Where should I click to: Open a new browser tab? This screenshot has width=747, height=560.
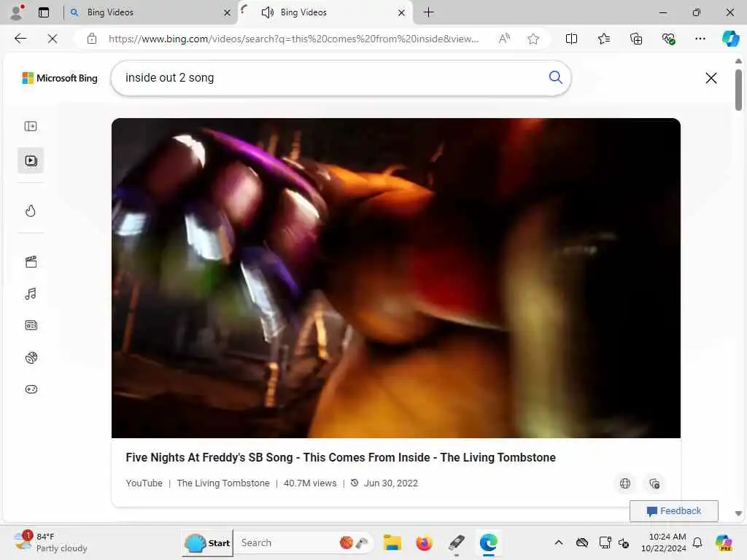tap(429, 12)
